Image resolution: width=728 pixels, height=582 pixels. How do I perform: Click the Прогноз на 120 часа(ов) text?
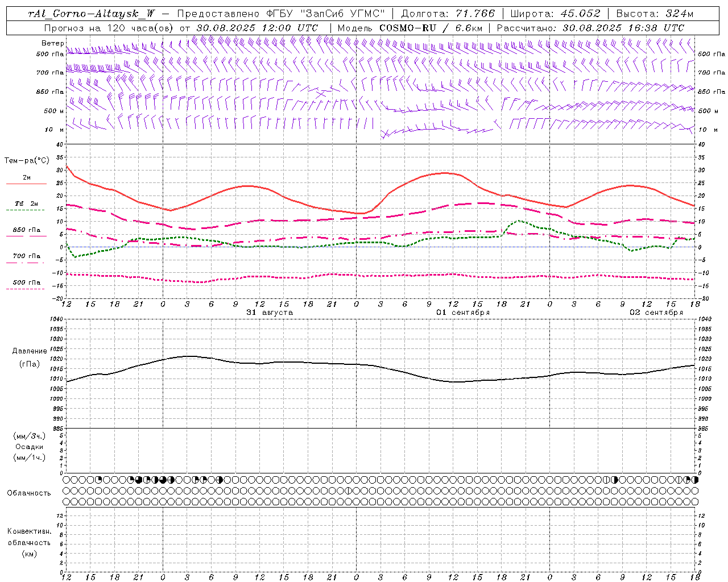pos(109,27)
